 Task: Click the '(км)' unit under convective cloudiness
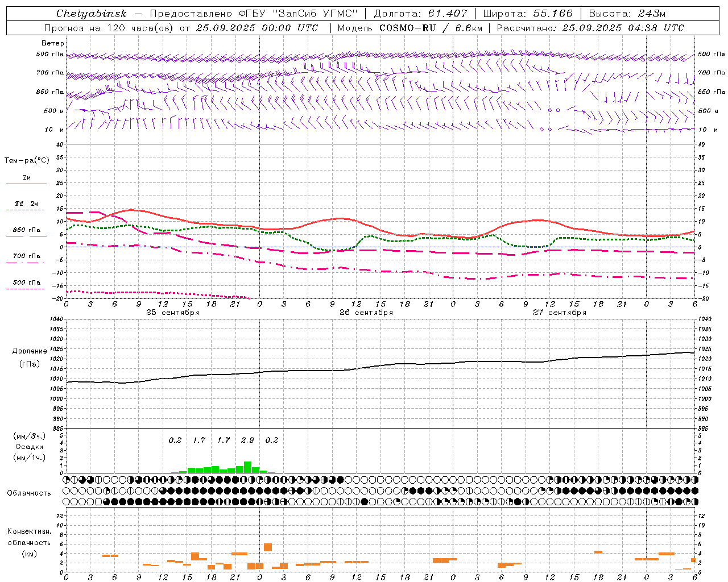point(30,554)
